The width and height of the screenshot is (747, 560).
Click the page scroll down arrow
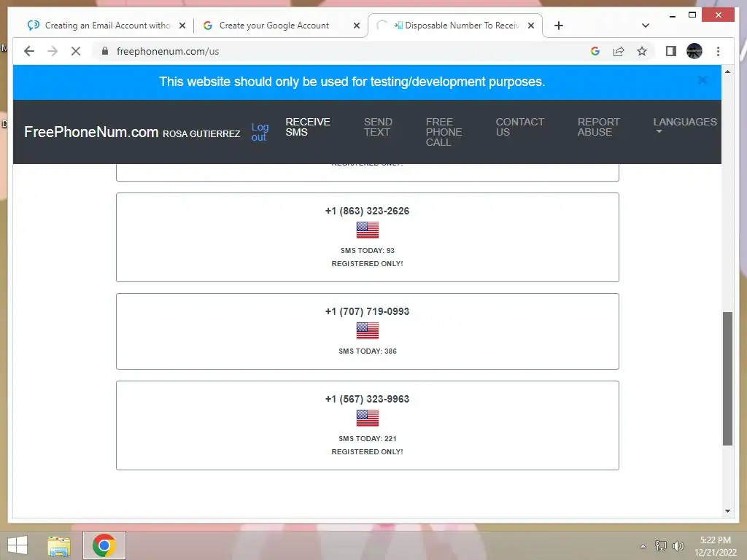coord(727,511)
